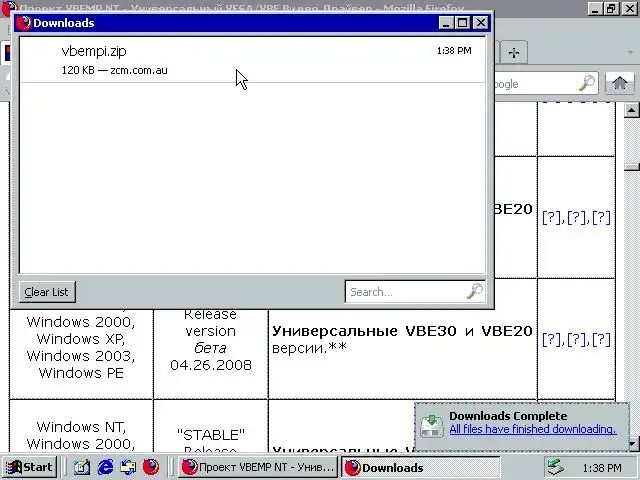Click the taskbar clock showing 1:38 PM
640x480 pixels.
tap(602, 468)
